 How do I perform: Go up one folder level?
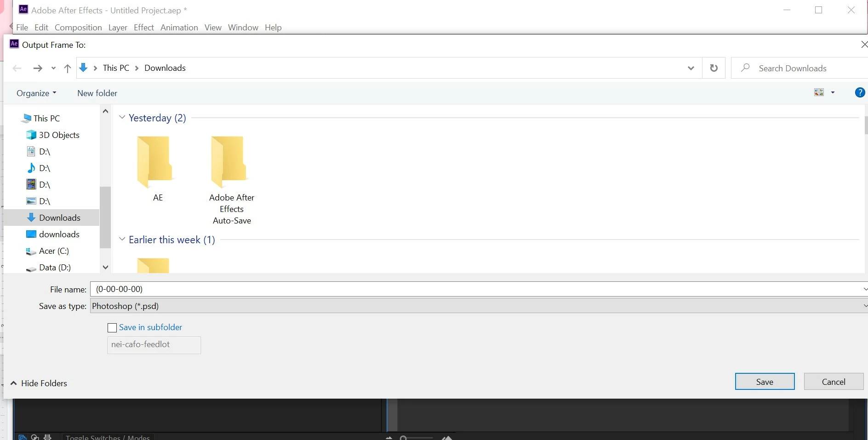point(68,68)
